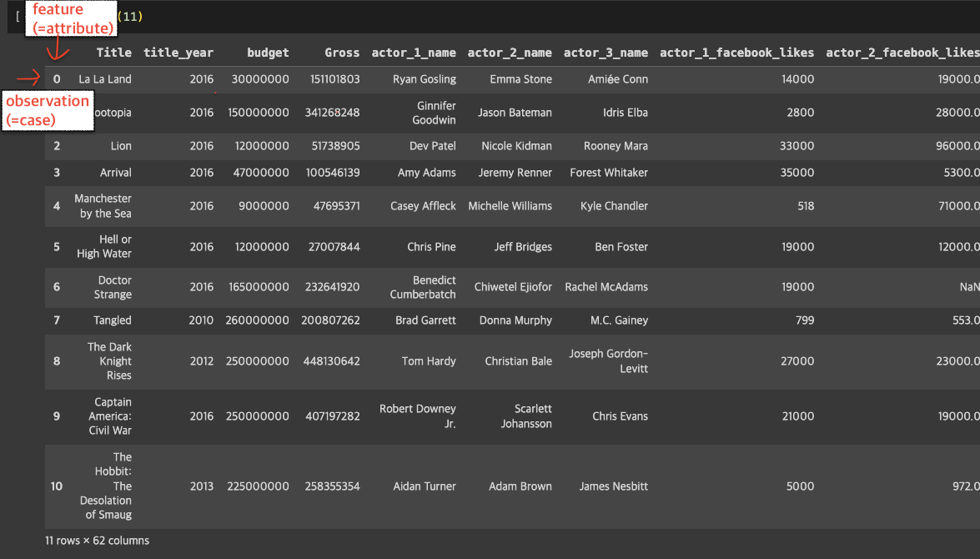Click budget value 150000000
Image resolution: width=980 pixels, height=559 pixels.
point(258,113)
